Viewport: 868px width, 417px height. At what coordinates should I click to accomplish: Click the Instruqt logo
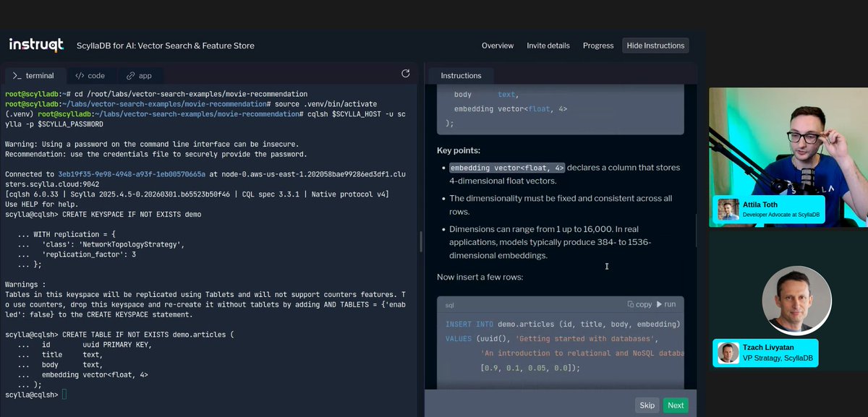[36, 45]
